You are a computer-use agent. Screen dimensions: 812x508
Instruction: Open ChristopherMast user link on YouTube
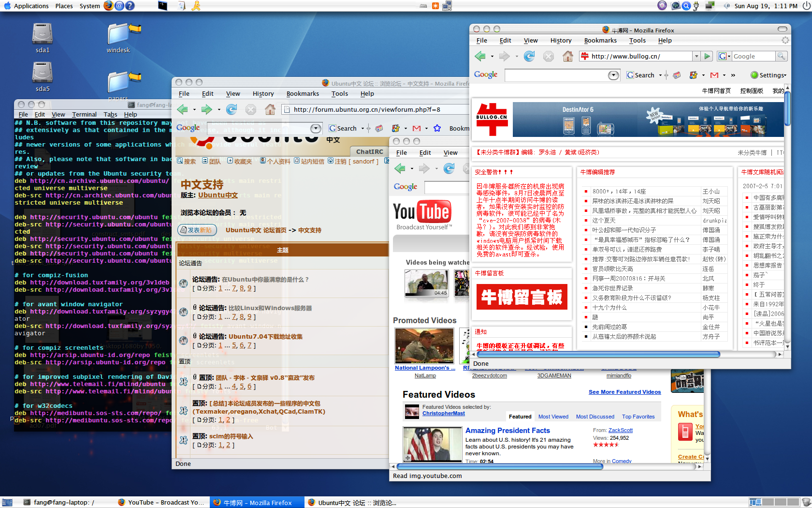443,413
